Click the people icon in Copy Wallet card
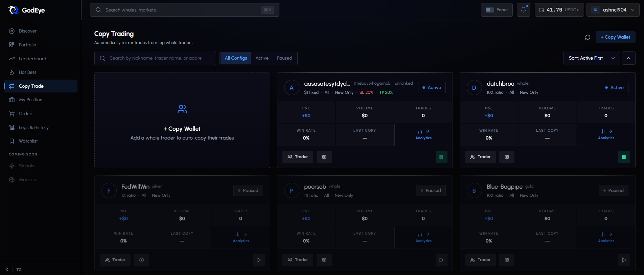This screenshot has height=275, width=644. point(182,109)
